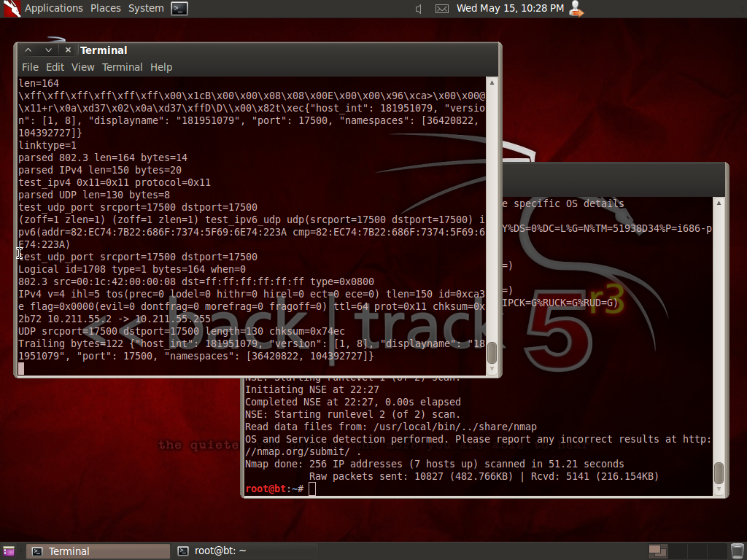Click 'test_ipv4 0x11=0x11 protocol=0x11' line
This screenshot has width=747, height=560.
pos(115,182)
